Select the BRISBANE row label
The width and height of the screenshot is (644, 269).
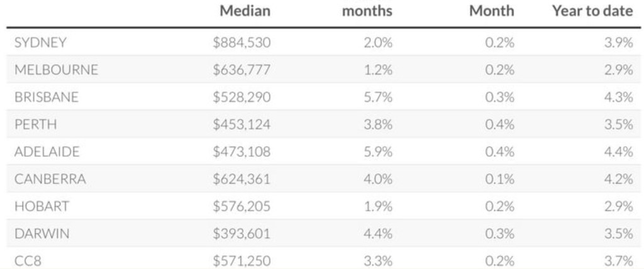[47, 97]
